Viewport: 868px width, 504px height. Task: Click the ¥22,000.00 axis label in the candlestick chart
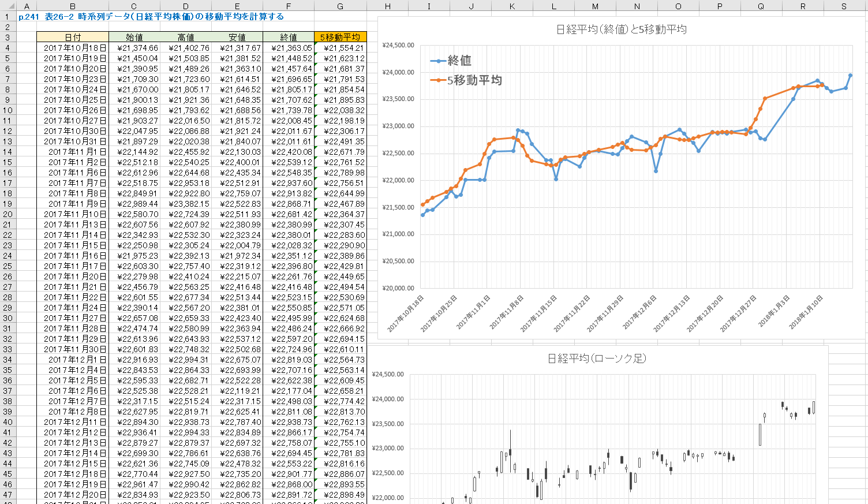[388, 498]
